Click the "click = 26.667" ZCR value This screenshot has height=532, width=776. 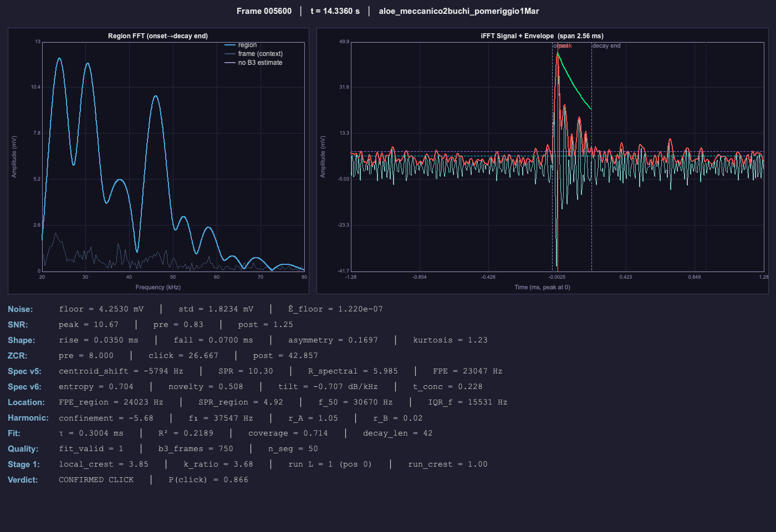pos(183,356)
